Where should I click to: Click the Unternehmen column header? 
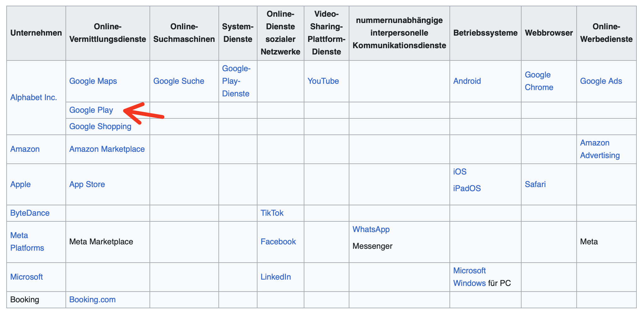36,33
